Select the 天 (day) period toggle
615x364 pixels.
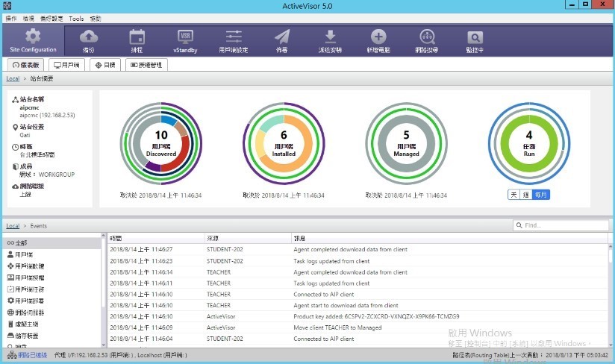coord(513,194)
